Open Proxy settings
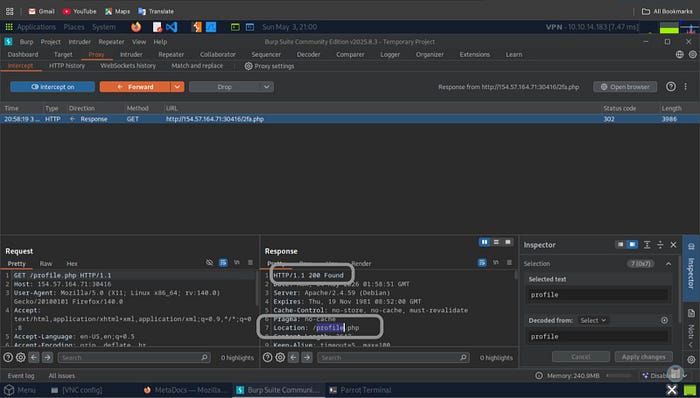 [269, 66]
